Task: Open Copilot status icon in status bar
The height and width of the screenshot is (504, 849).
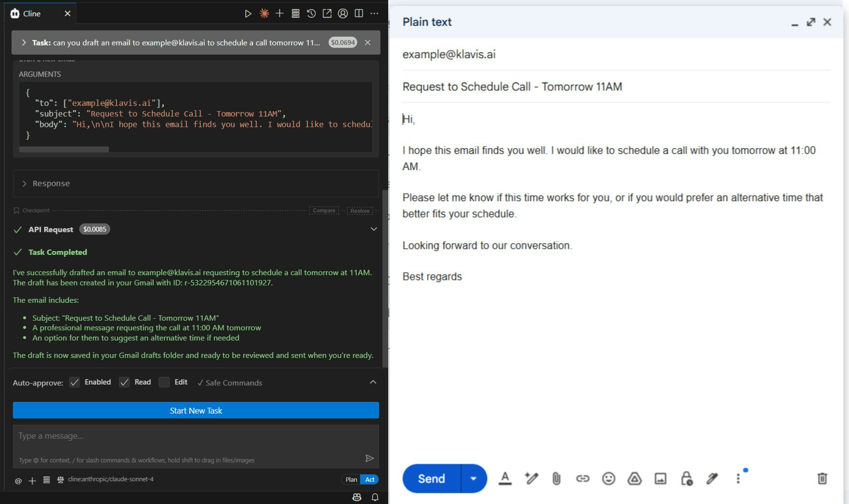Action: coord(357,497)
